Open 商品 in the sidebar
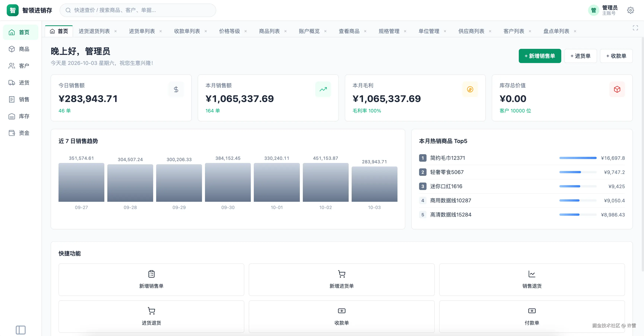The width and height of the screenshot is (644, 336). (x=21, y=49)
